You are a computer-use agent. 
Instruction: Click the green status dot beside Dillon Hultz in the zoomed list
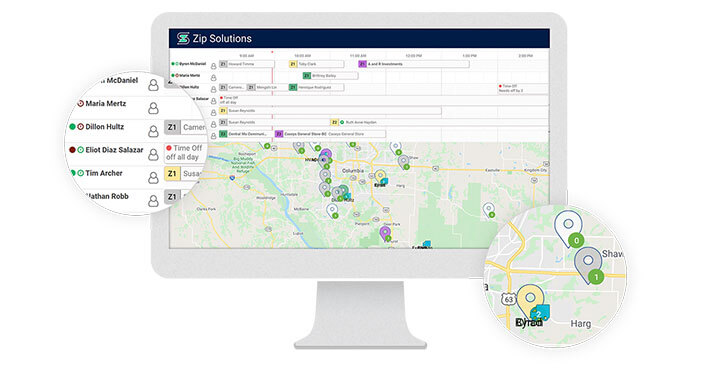tap(72, 127)
